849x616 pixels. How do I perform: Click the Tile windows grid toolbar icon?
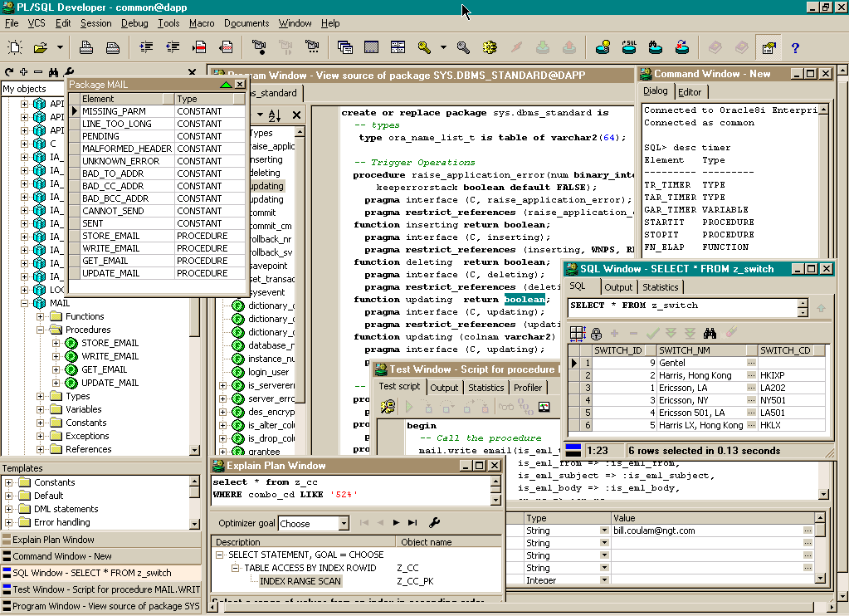(398, 47)
